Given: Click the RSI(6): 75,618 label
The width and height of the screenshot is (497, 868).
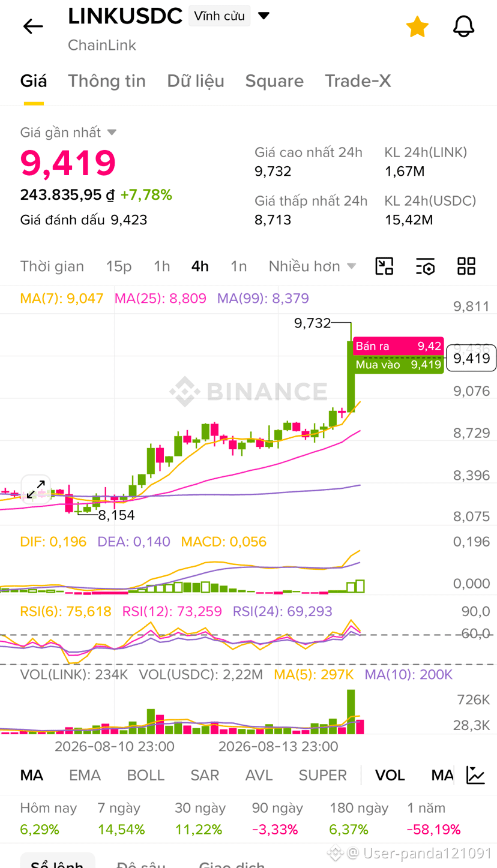Looking at the screenshot, I should coord(66,611).
